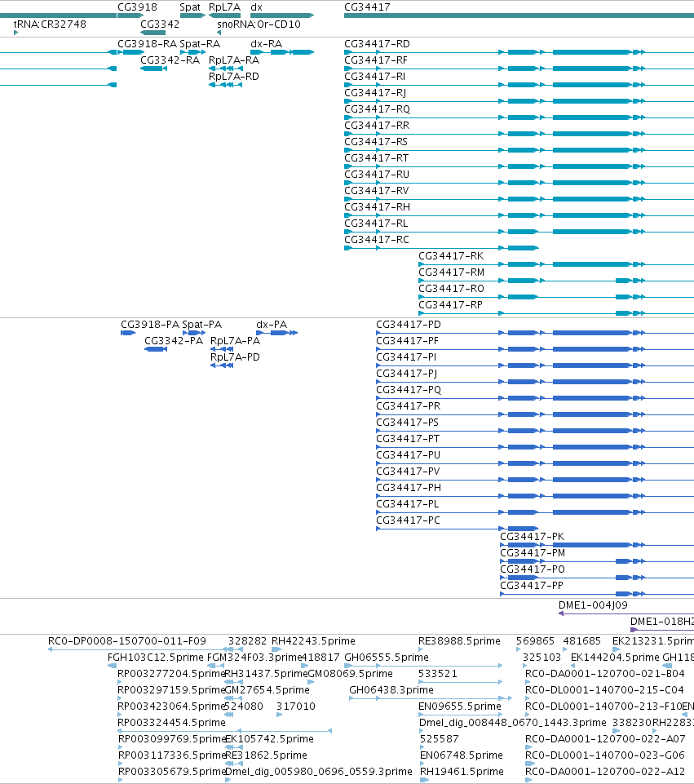This screenshot has width=694, height=784.
Task: Click transcript CG34417-RK
Action: 451,256
